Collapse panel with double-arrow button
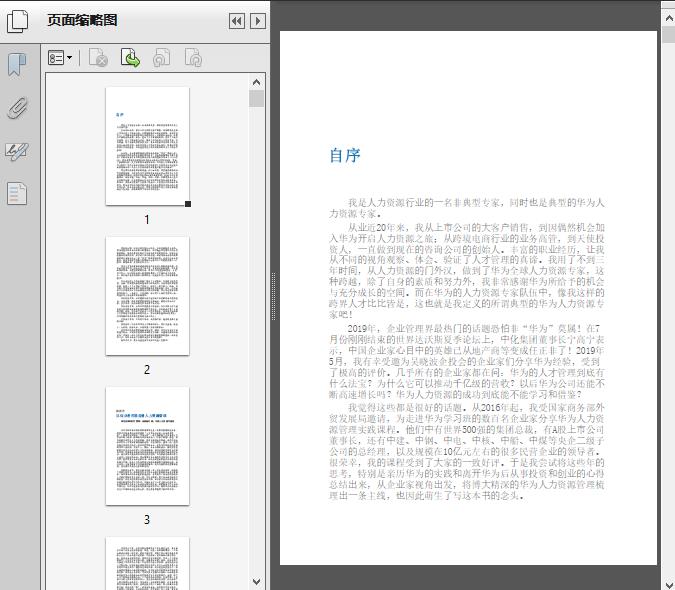675x590 pixels. 237,21
